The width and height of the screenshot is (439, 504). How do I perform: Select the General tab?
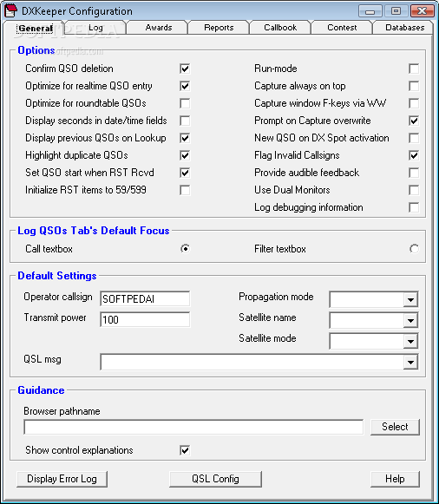click(35, 28)
